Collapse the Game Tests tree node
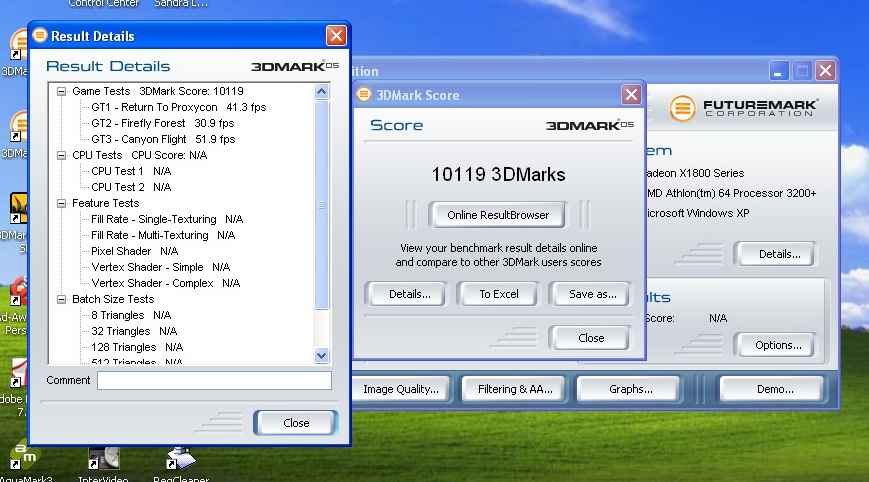The width and height of the screenshot is (869, 482). [x=61, y=91]
